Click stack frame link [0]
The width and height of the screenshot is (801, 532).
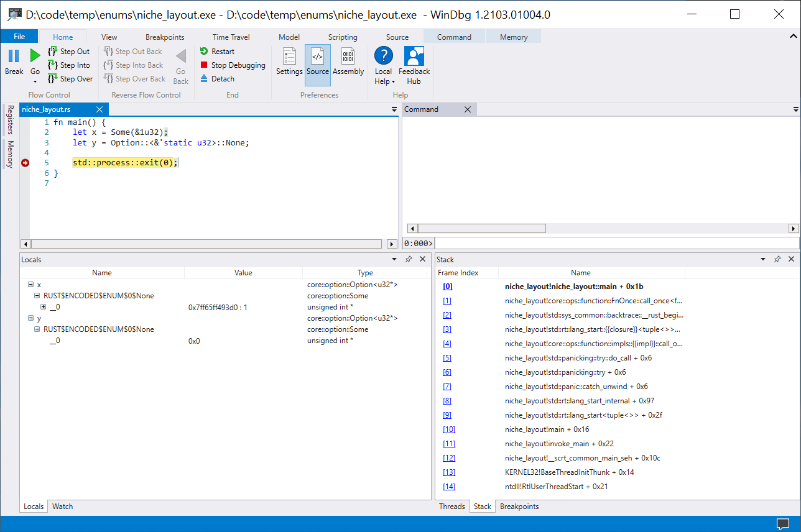pos(448,287)
